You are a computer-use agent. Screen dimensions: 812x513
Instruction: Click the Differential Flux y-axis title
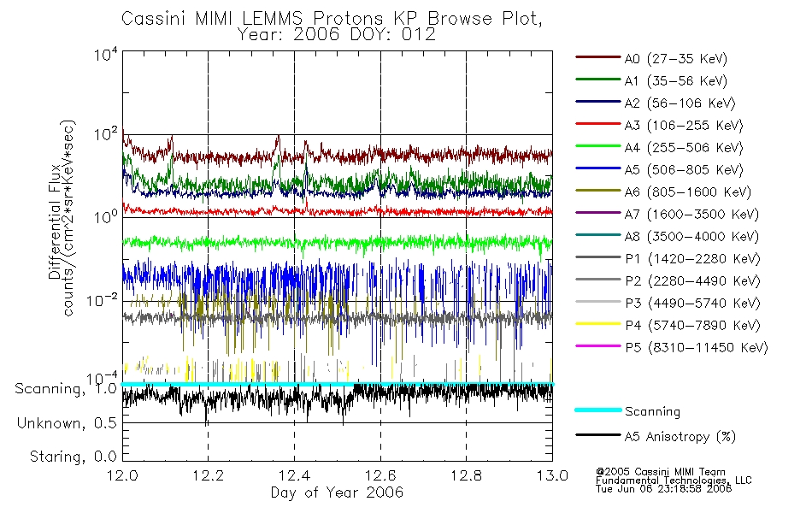point(55,221)
